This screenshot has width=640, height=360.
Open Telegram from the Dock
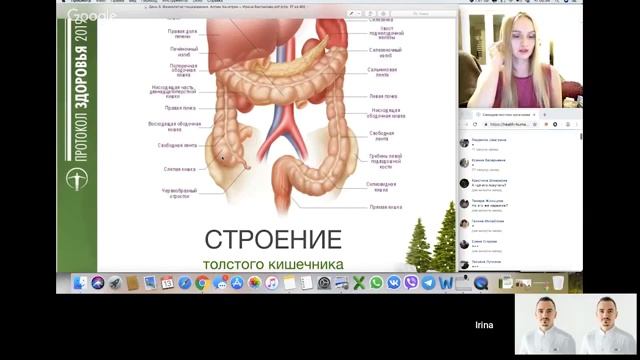click(428, 283)
